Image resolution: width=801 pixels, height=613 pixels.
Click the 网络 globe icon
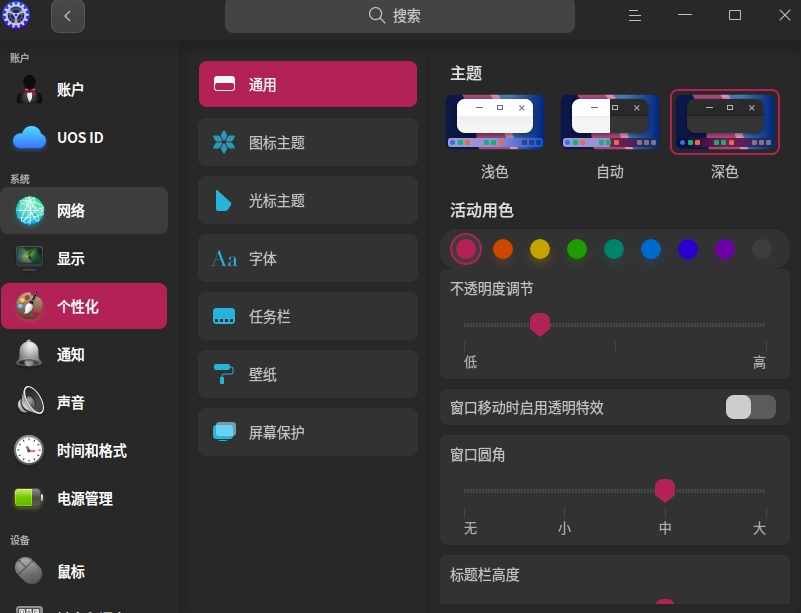coord(30,210)
